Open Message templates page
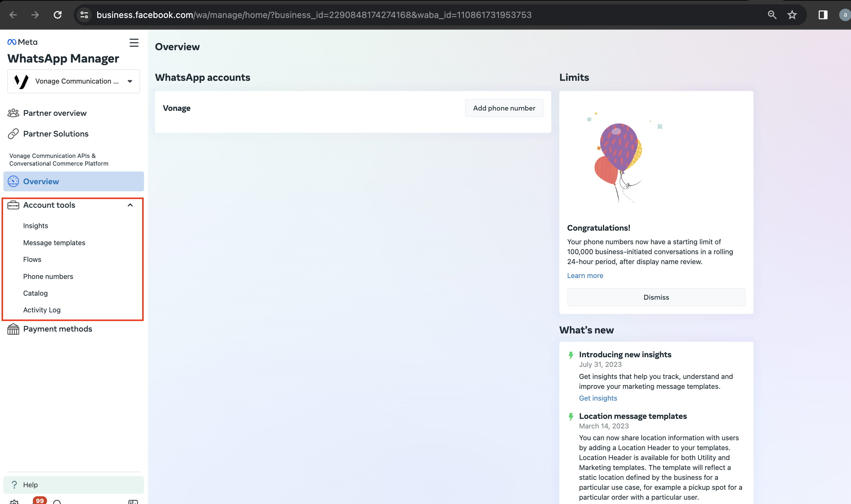The width and height of the screenshot is (851, 504). click(x=54, y=243)
